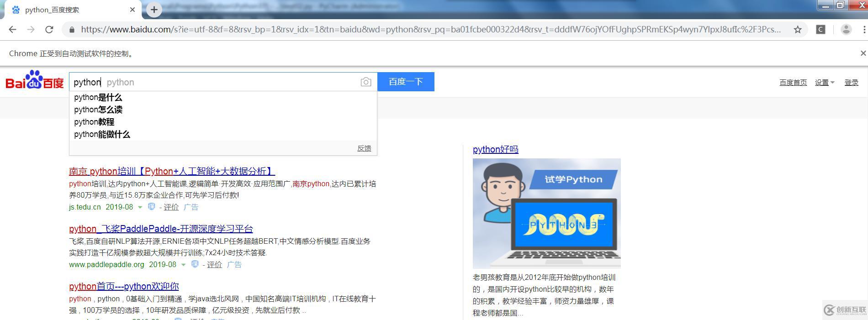The height and width of the screenshot is (320, 868).
Task: Click the 飞桨 NLP snippet under PaddlePaddle result
Action: [x=220, y=247]
